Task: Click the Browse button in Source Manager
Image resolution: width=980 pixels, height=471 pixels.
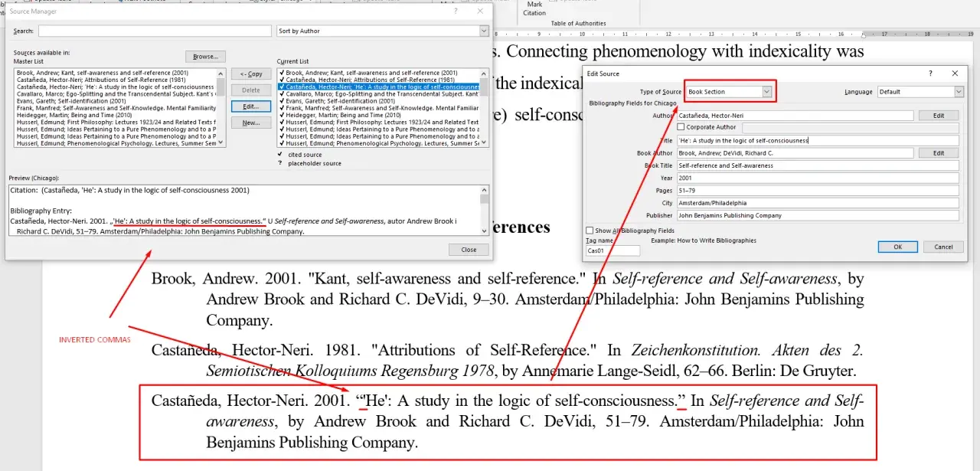Action: (205, 57)
